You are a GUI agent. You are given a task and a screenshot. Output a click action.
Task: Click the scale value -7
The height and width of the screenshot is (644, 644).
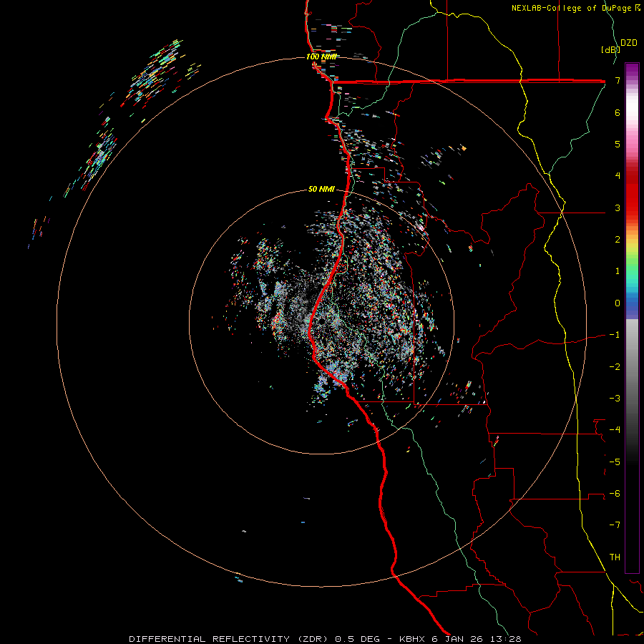click(x=615, y=525)
